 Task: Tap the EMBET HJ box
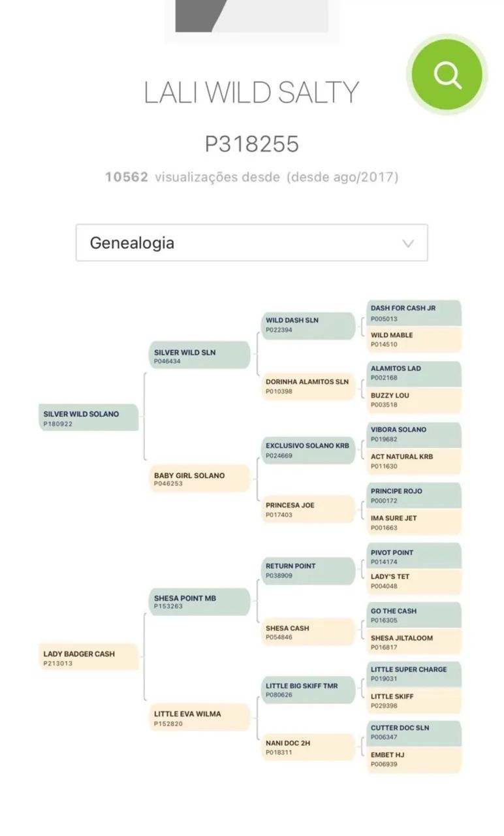pos(413,759)
